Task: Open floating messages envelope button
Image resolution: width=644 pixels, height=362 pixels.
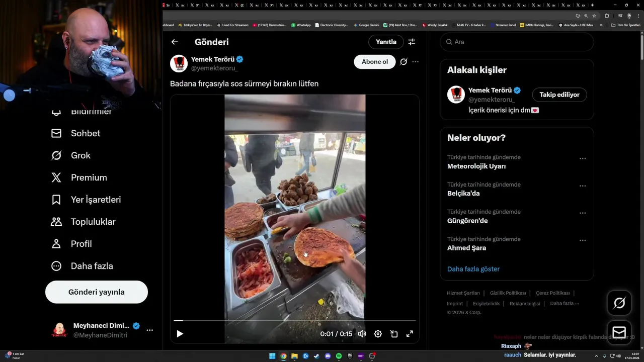Action: click(619, 332)
